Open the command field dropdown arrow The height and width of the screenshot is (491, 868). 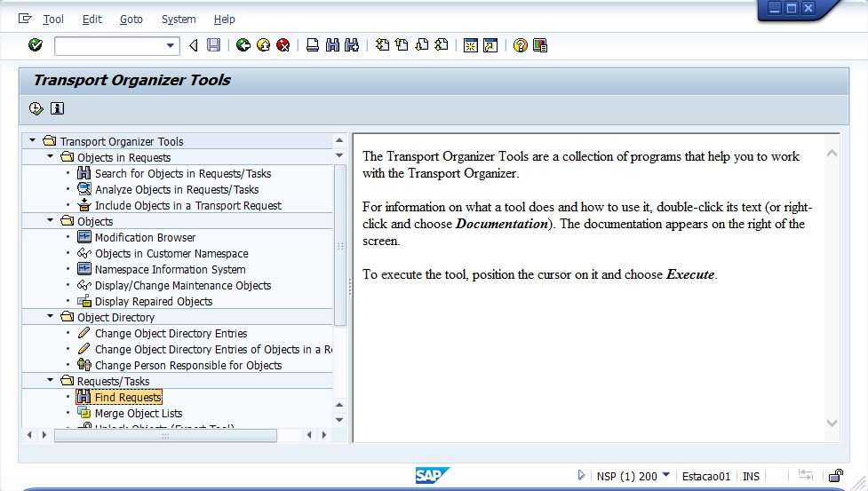[x=171, y=45]
